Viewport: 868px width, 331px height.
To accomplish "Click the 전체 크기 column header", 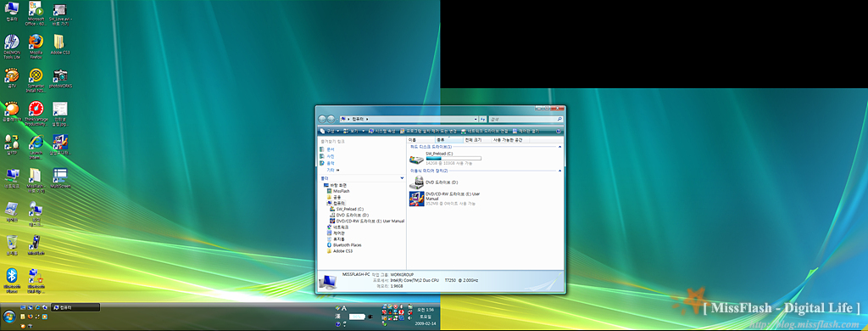I will point(478,140).
